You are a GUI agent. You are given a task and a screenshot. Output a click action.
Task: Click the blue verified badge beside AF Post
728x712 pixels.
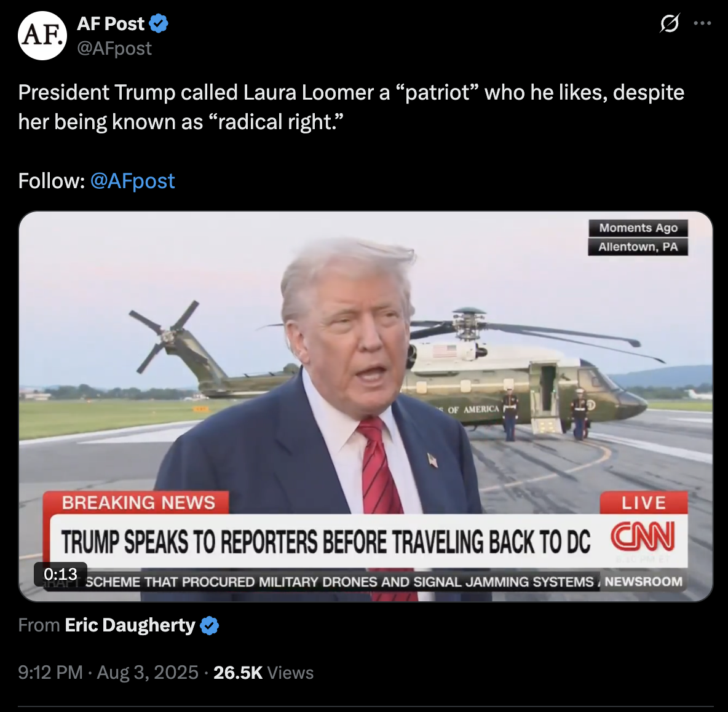(159, 23)
